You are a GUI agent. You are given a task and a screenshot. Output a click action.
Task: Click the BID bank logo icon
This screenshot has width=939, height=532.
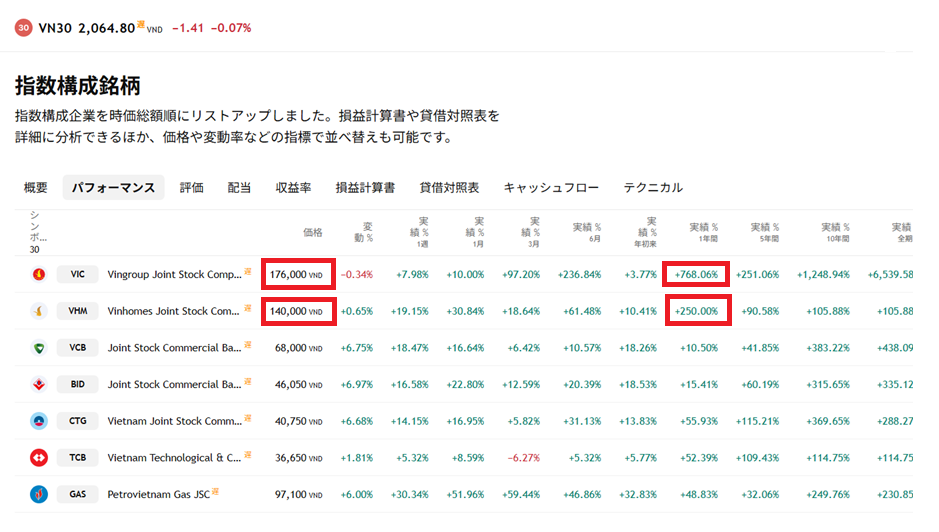[x=39, y=384]
